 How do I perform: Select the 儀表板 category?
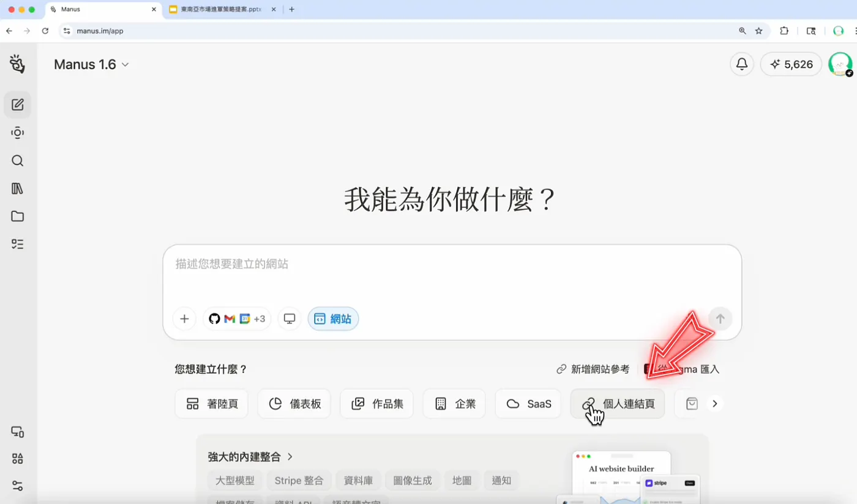pos(294,404)
